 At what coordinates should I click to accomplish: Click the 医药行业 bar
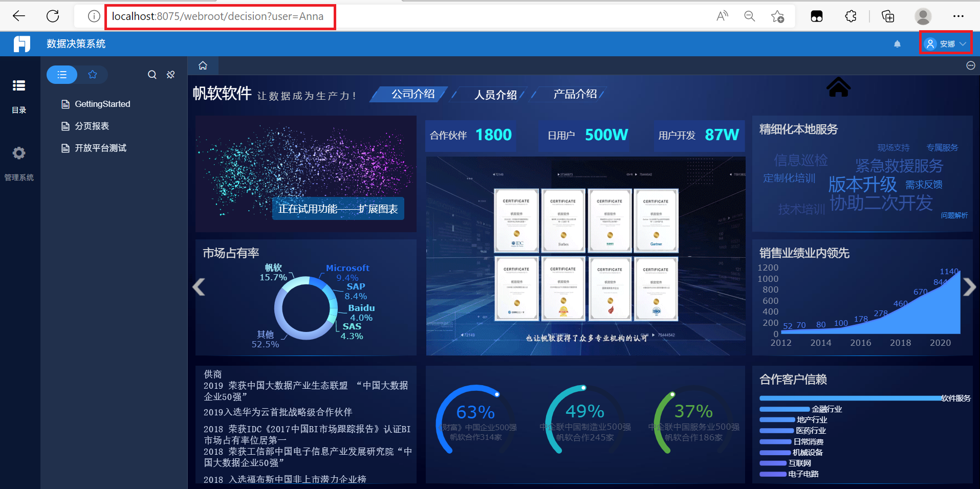(x=777, y=431)
